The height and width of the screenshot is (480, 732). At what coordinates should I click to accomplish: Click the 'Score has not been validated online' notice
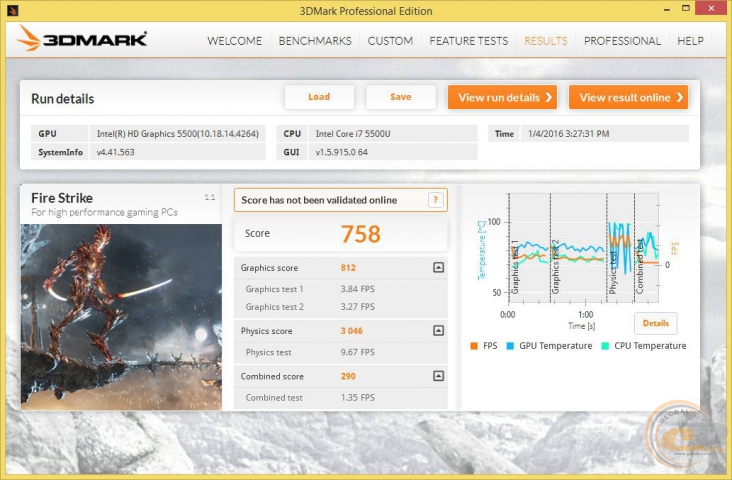(341, 200)
